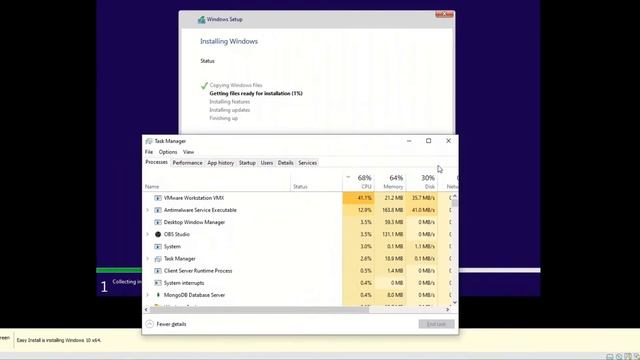Click the Antimalware Service Executable icon
The height and width of the screenshot is (360, 640).
[158, 210]
